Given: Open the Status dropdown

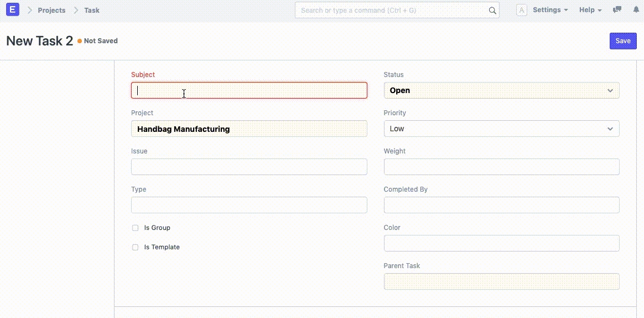Looking at the screenshot, I should pos(501,90).
